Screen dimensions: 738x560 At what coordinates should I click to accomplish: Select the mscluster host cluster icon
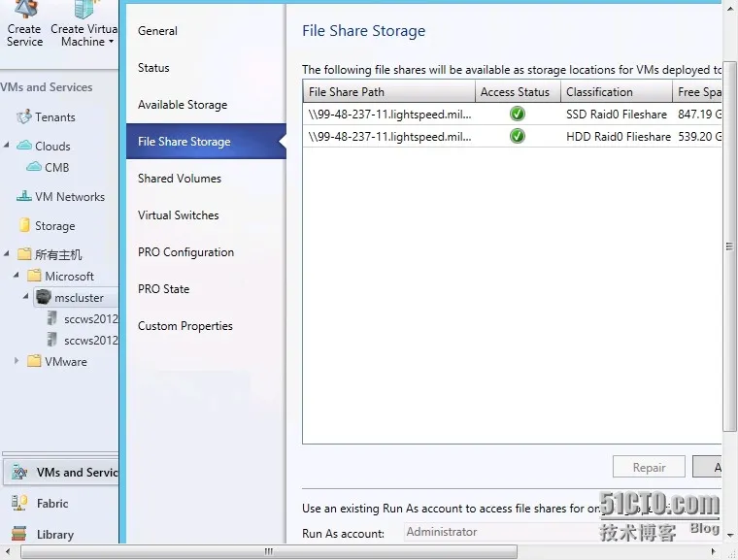click(43, 298)
